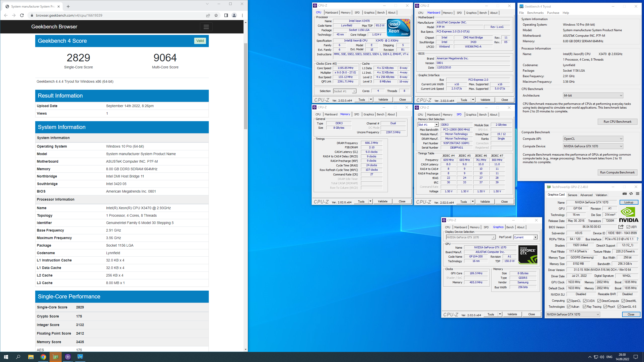The image size is (644, 362).
Task: Show hidden system tray icons chevron
Action: pyautogui.click(x=590, y=357)
